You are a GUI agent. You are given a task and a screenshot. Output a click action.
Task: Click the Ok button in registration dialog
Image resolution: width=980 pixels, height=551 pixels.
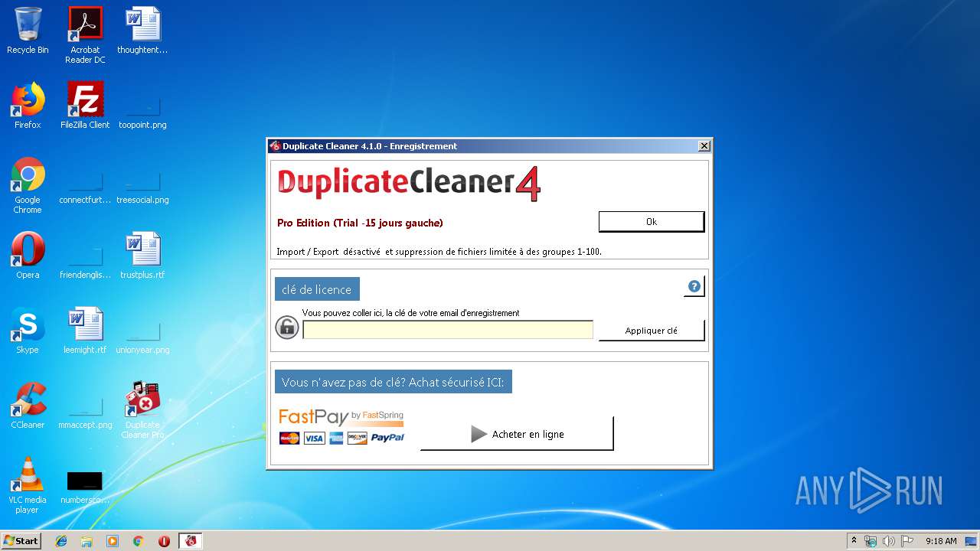pos(652,222)
